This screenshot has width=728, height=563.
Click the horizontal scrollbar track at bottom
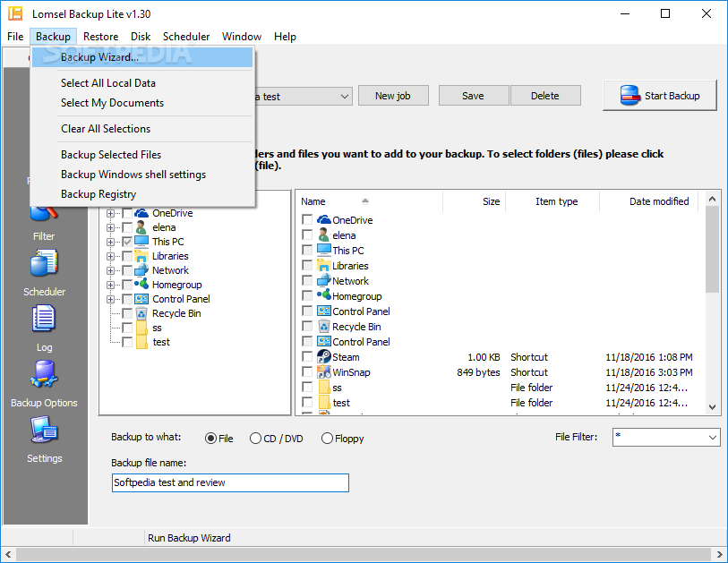coord(364,554)
